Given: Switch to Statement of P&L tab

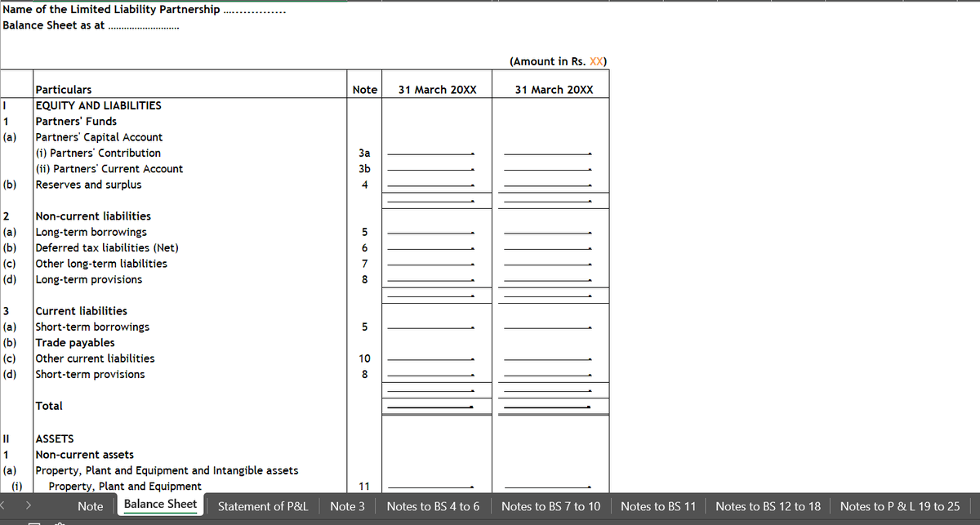Looking at the screenshot, I should (263, 506).
